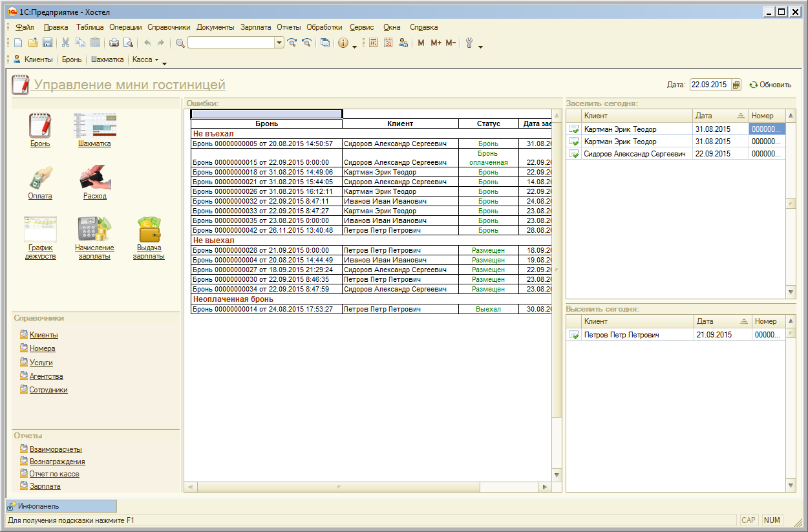Select Петров Петр Петрович in Выселить сегодня list
This screenshot has width=808, height=532.
click(x=622, y=335)
